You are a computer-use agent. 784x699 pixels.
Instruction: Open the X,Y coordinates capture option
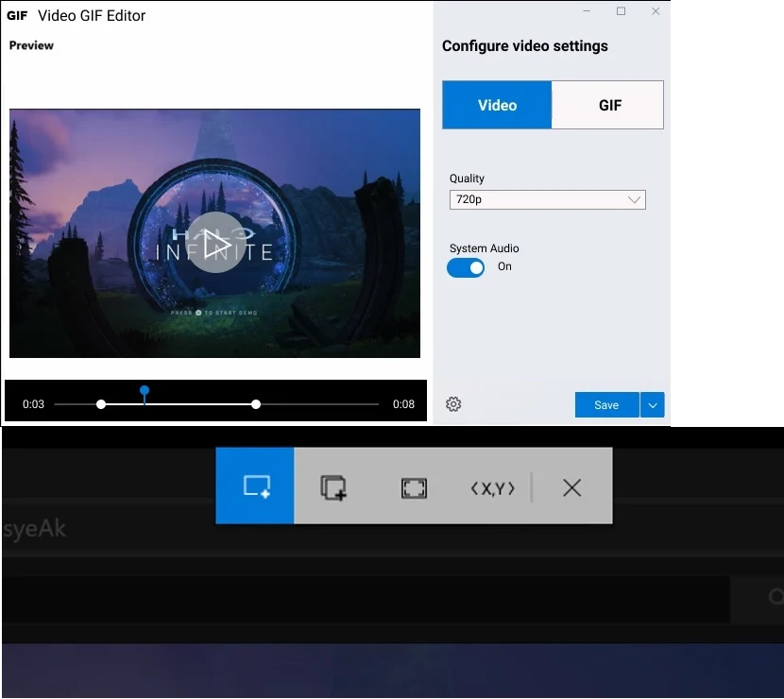[492, 488]
